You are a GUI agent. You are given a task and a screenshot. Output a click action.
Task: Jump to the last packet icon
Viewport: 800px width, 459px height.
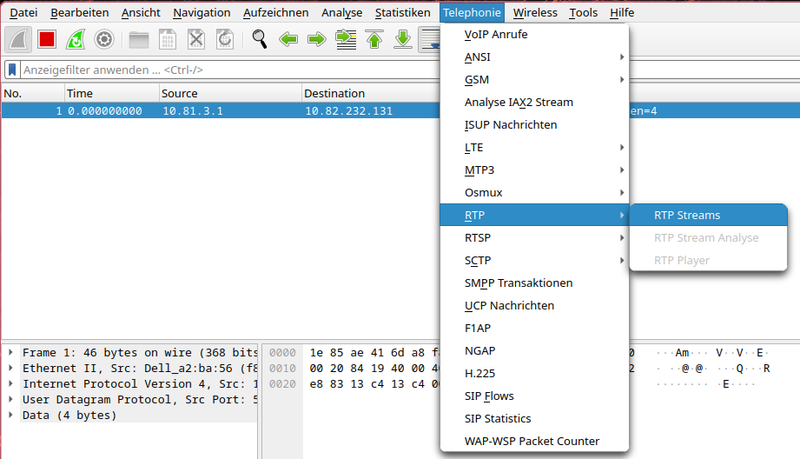[x=403, y=39]
